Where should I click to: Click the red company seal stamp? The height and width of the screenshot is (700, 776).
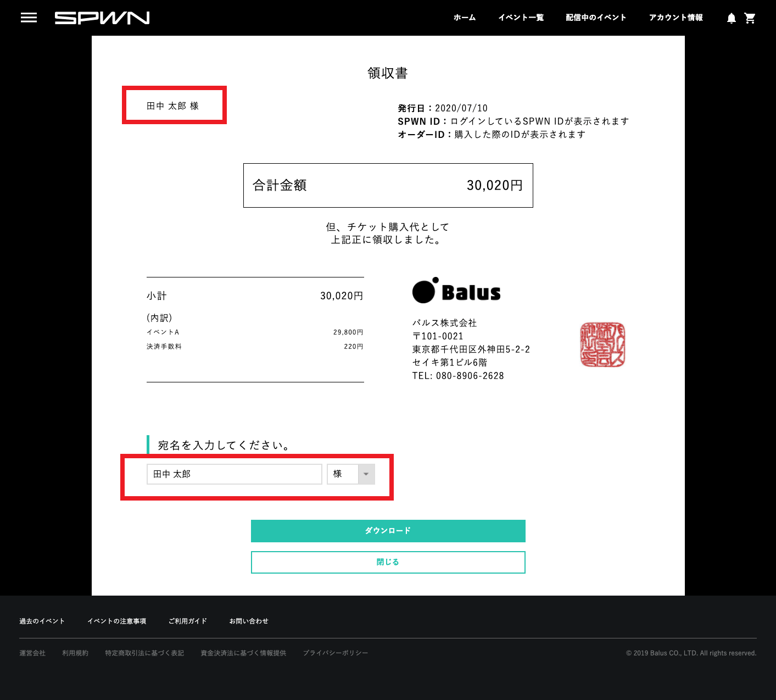tap(602, 345)
